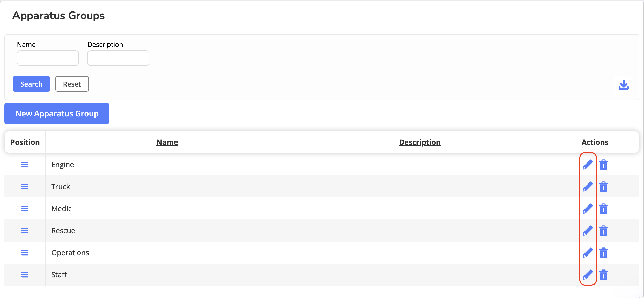Click position handle for Staff row

pyautogui.click(x=25, y=275)
